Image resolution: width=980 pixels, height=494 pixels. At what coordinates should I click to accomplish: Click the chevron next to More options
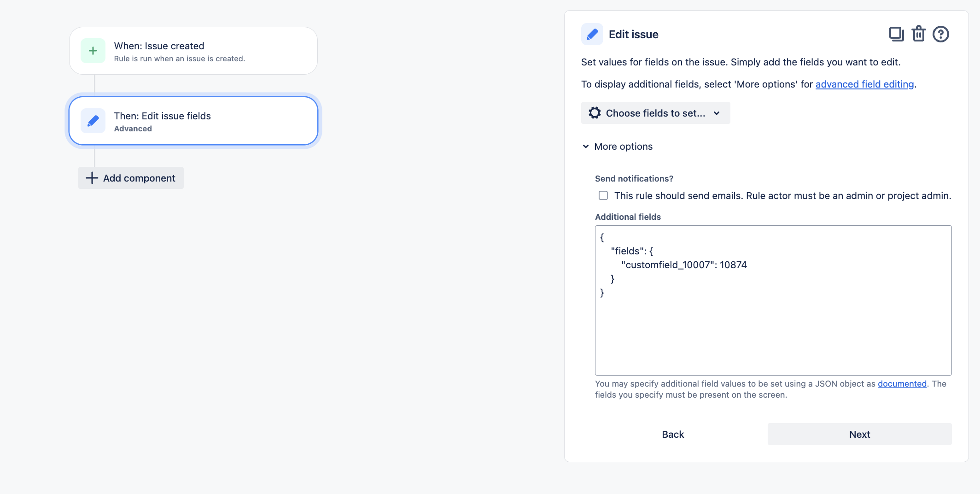(x=585, y=146)
